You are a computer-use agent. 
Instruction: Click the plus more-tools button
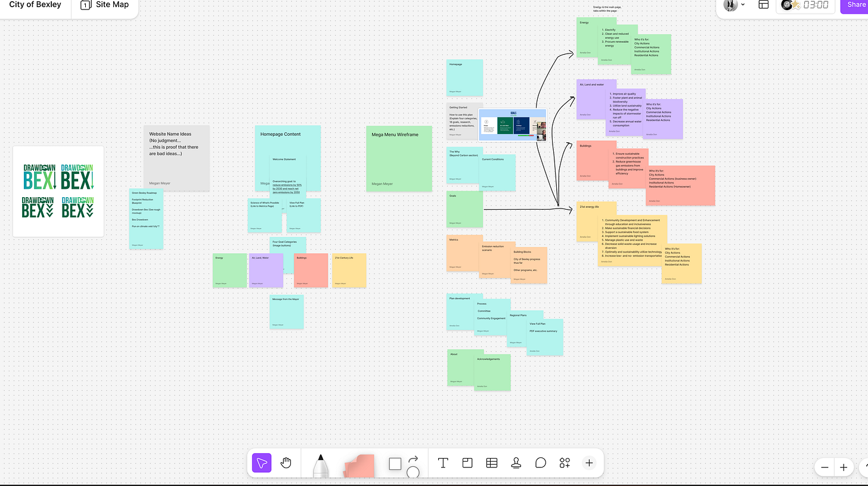[589, 463]
